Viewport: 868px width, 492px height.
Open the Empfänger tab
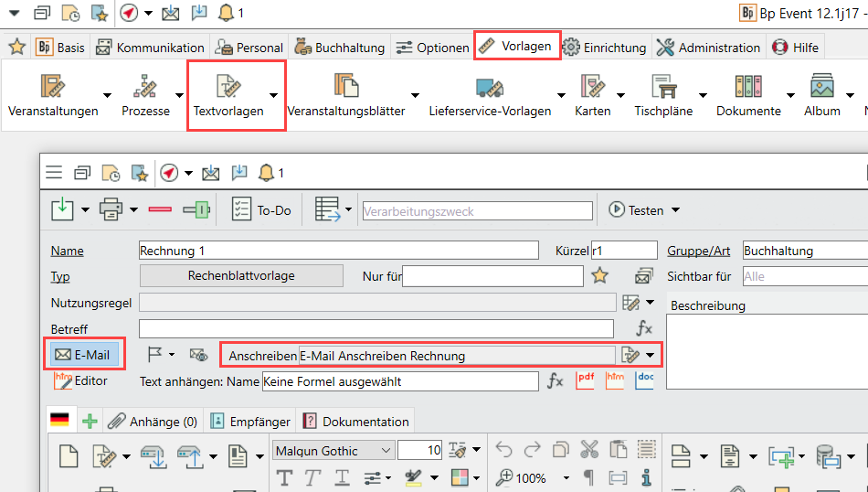[250, 422]
